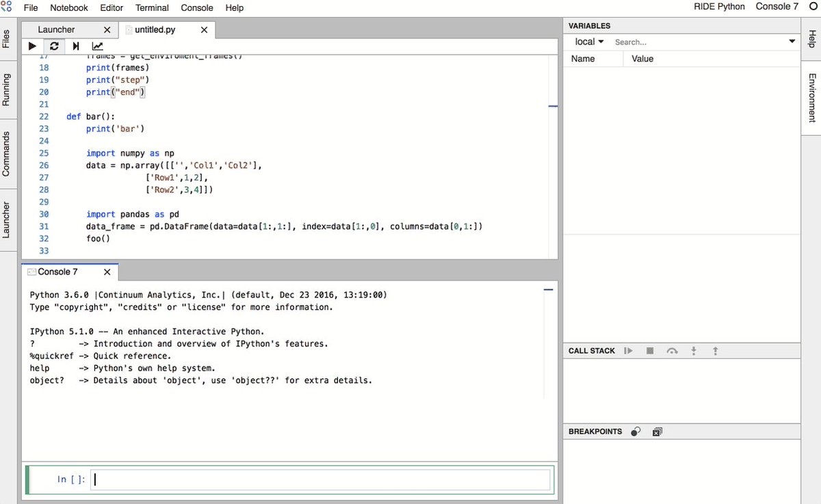The height and width of the screenshot is (504, 821).
Task: Click line number 31 in the gutter
Action: pos(44,226)
